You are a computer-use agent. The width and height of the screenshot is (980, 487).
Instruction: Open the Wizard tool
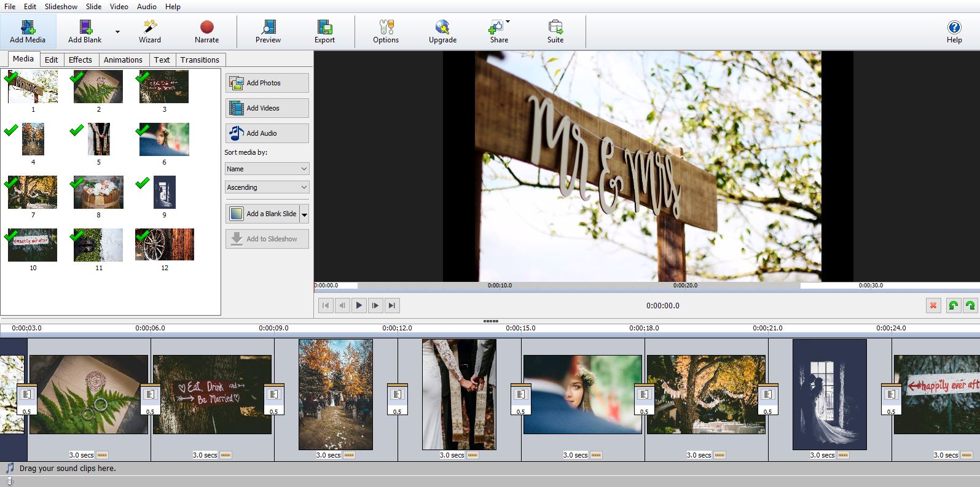[149, 31]
